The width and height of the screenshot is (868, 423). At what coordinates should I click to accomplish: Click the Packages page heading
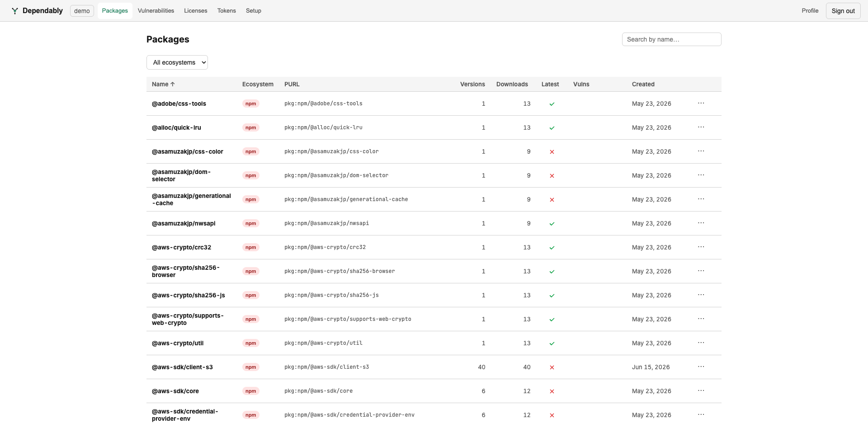[x=168, y=39]
